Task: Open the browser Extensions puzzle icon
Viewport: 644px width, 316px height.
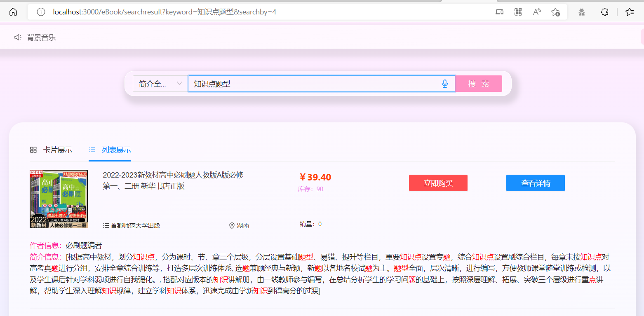Action: pyautogui.click(x=604, y=12)
